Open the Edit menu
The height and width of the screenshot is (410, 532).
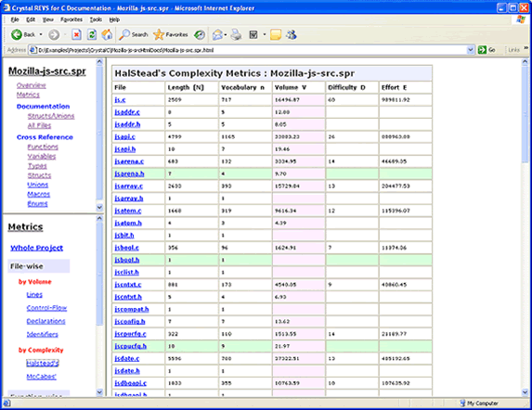[x=31, y=19]
